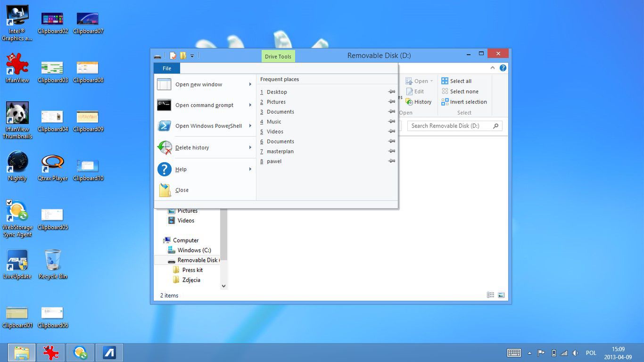Image resolution: width=644 pixels, height=362 pixels.
Task: Switch to details view in status bar
Action: [x=490, y=295]
